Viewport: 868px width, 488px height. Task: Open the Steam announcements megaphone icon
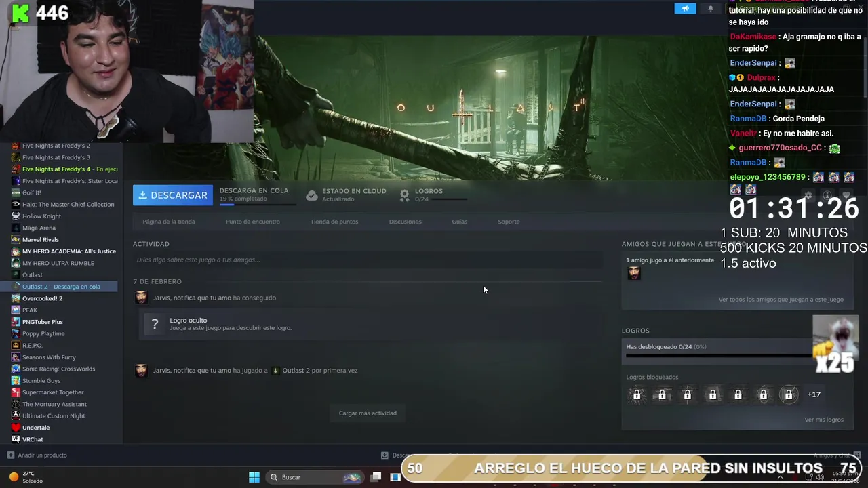[x=685, y=9]
